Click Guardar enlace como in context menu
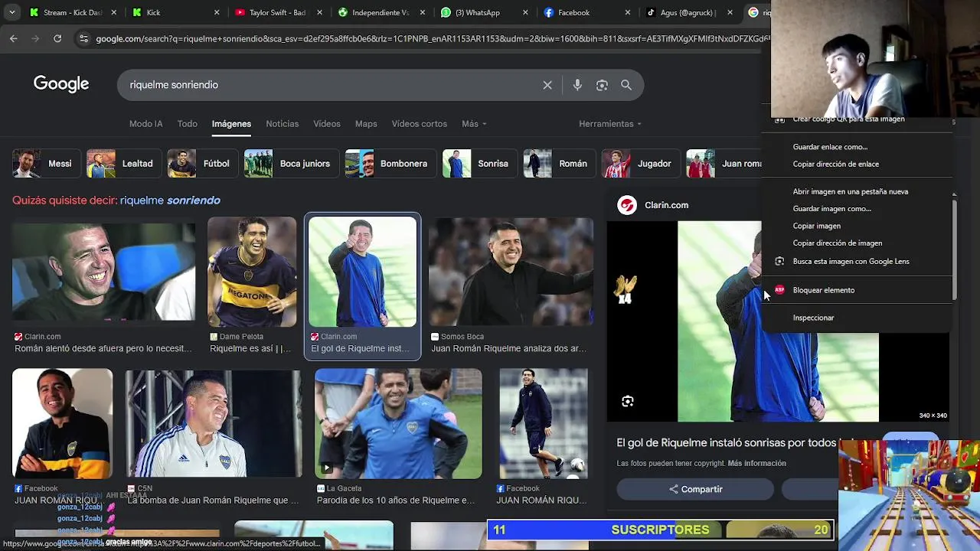This screenshot has height=551, width=980. pos(830,147)
